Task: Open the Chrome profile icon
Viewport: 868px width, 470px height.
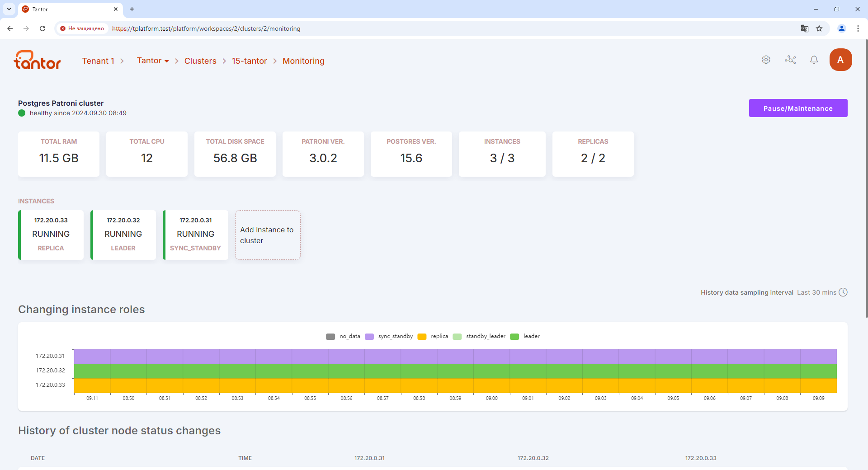Action: pos(842,28)
